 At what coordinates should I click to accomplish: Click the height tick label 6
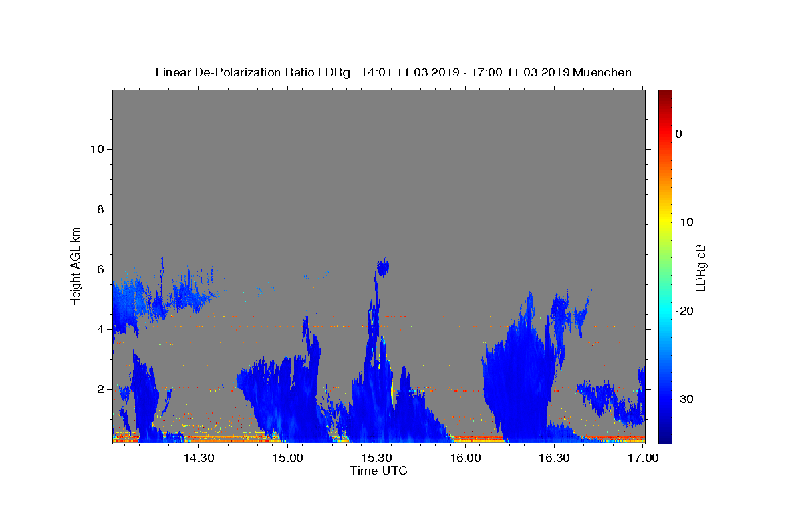pos(100,269)
